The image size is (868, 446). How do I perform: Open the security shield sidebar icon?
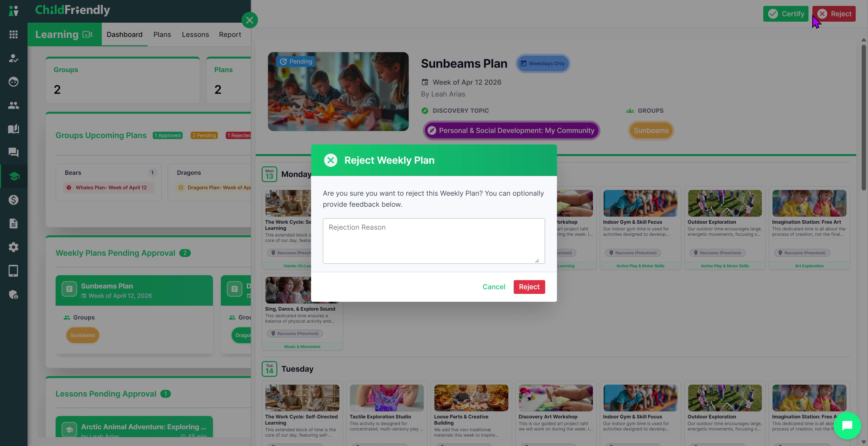14,295
